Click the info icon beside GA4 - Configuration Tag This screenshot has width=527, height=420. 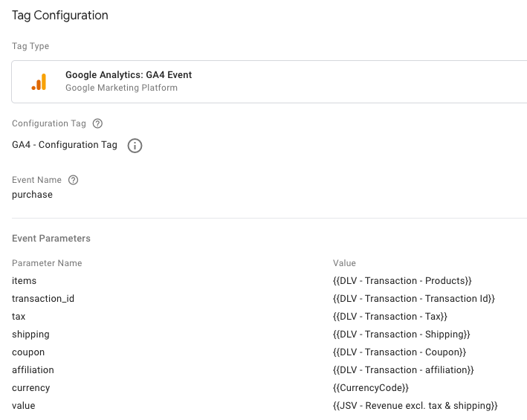pos(135,146)
